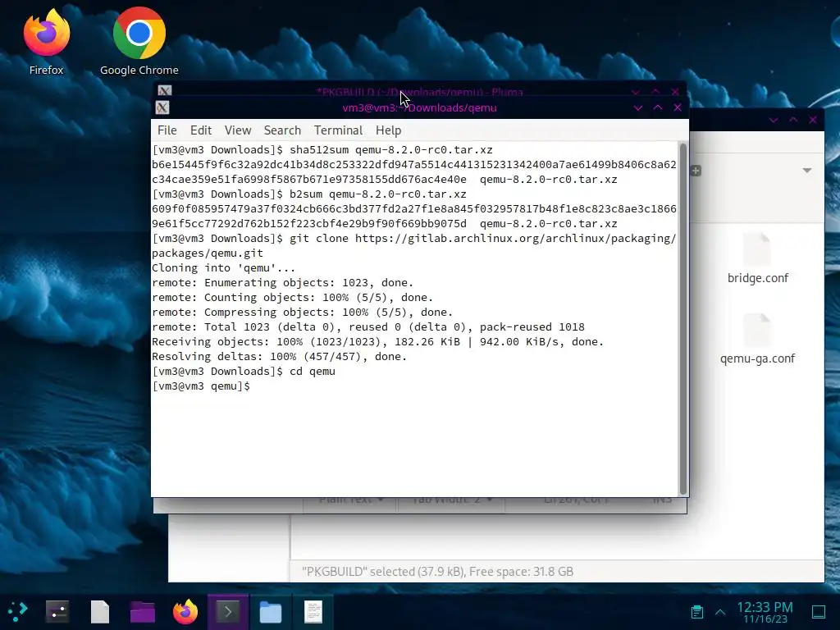This screenshot has height=630, width=840.
Task: Open the taskbar settings panel icon
Action: tap(57, 611)
